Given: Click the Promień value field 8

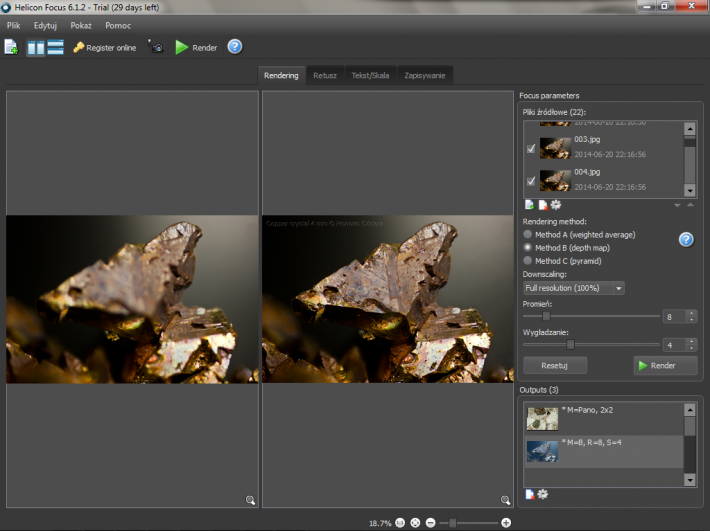Looking at the screenshot, I should [675, 316].
